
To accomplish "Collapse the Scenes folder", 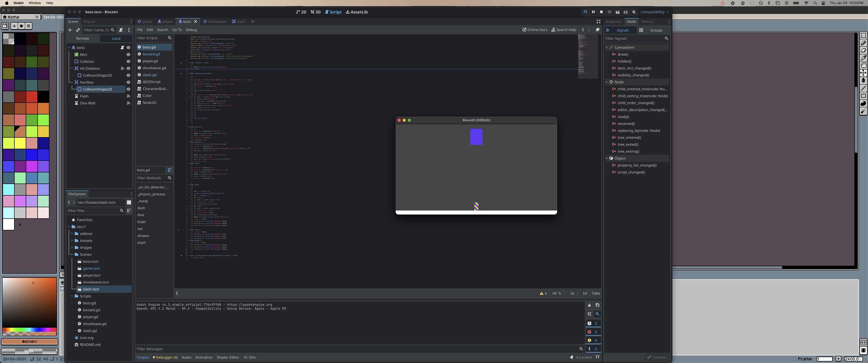I will 72,255.
